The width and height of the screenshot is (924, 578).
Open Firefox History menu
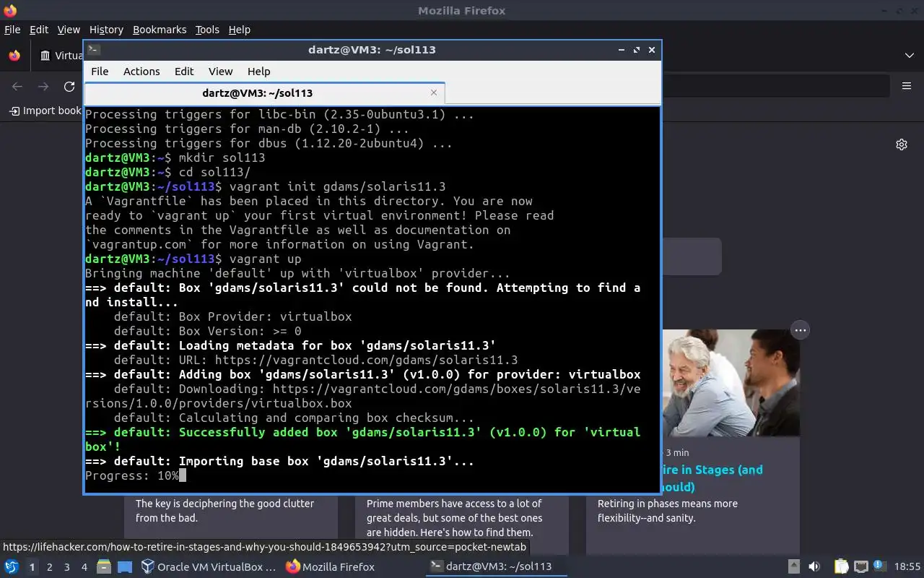[x=106, y=30]
